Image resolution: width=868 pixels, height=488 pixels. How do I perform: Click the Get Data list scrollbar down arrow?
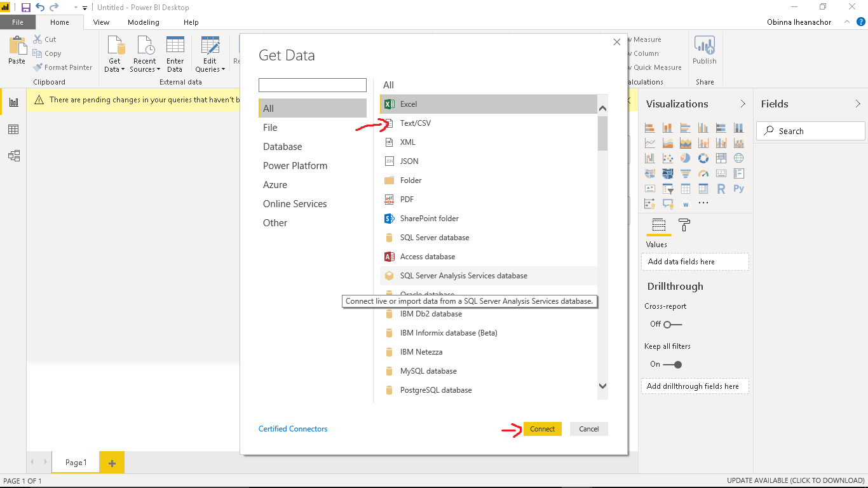[x=603, y=386]
